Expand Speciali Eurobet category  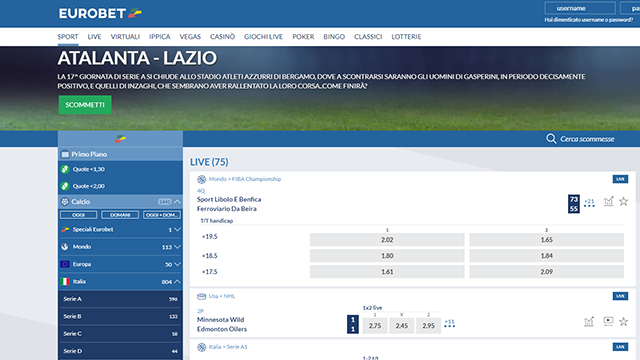coord(177,229)
